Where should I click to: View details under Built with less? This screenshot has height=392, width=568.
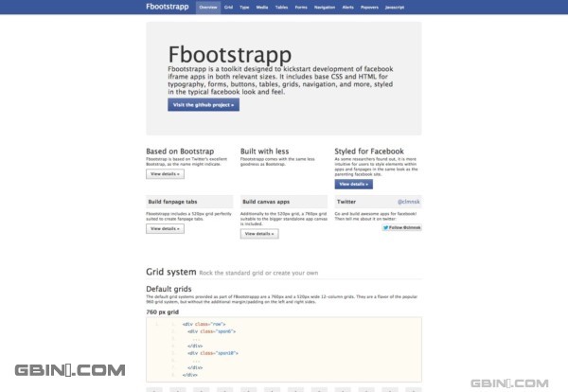[x=259, y=174]
